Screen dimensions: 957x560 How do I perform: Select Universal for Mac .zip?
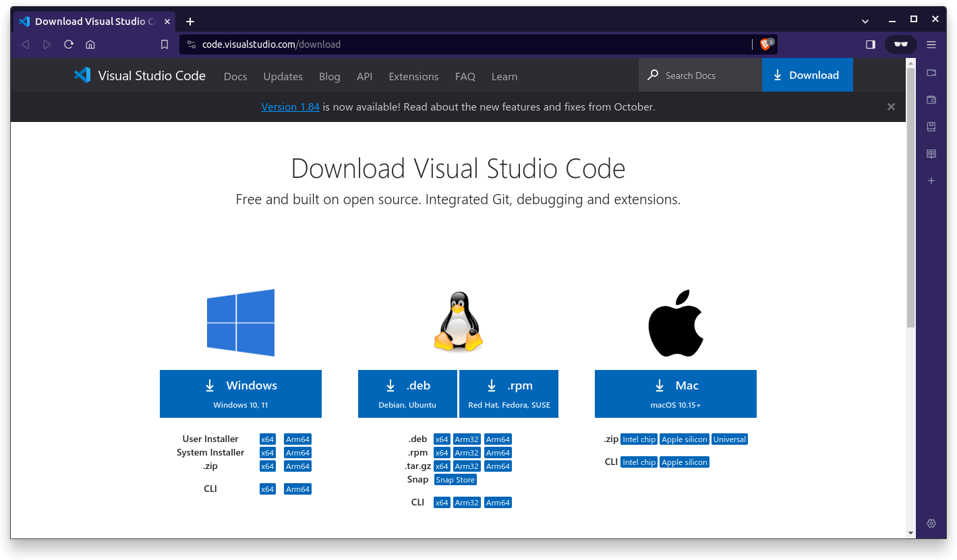[730, 439]
